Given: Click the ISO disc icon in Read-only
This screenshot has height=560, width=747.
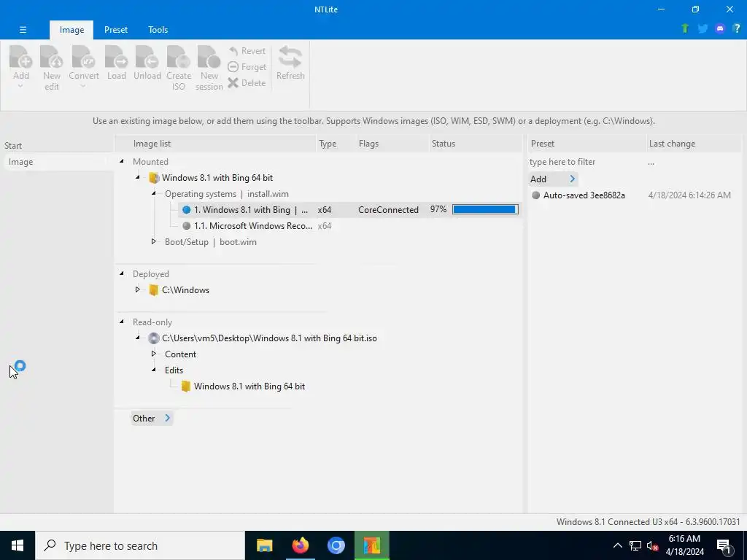Looking at the screenshot, I should pyautogui.click(x=153, y=338).
